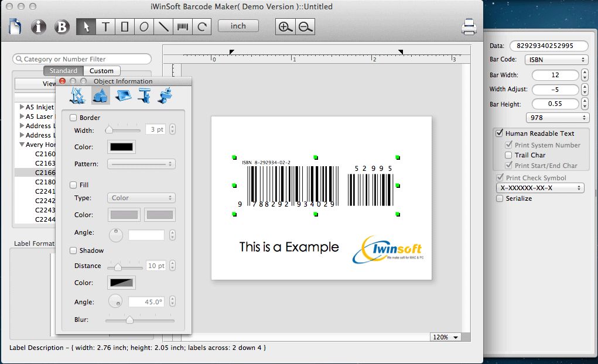Select the barcode tool
This screenshot has width=598, height=364.
(183, 27)
